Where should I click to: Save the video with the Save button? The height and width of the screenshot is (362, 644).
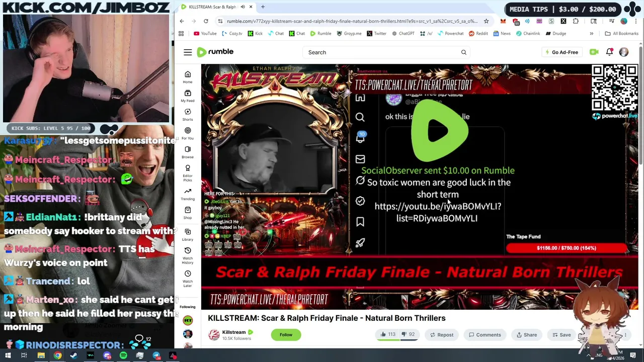pos(561,335)
